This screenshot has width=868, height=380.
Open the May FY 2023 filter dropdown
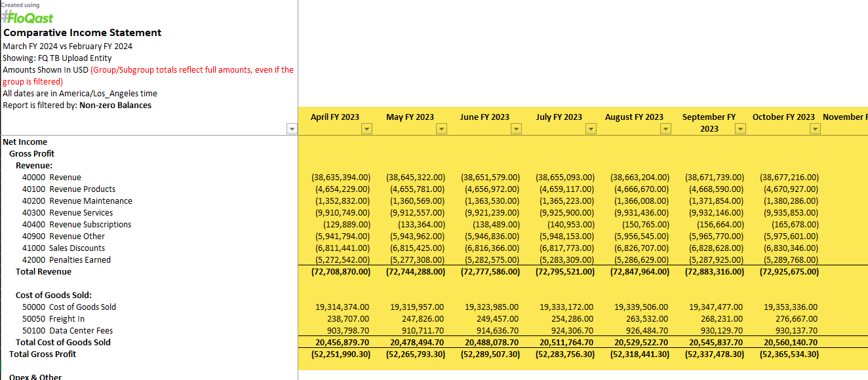coord(442,129)
